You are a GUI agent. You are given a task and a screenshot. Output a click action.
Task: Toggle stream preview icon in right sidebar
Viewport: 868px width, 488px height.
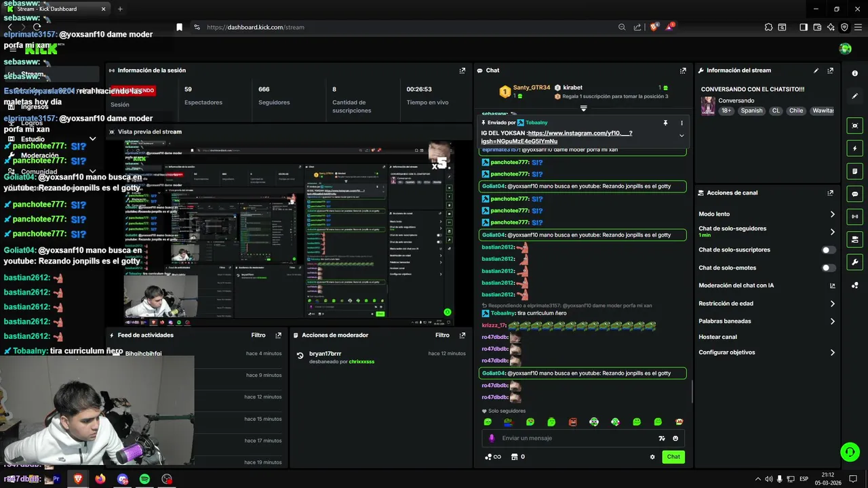(854, 125)
